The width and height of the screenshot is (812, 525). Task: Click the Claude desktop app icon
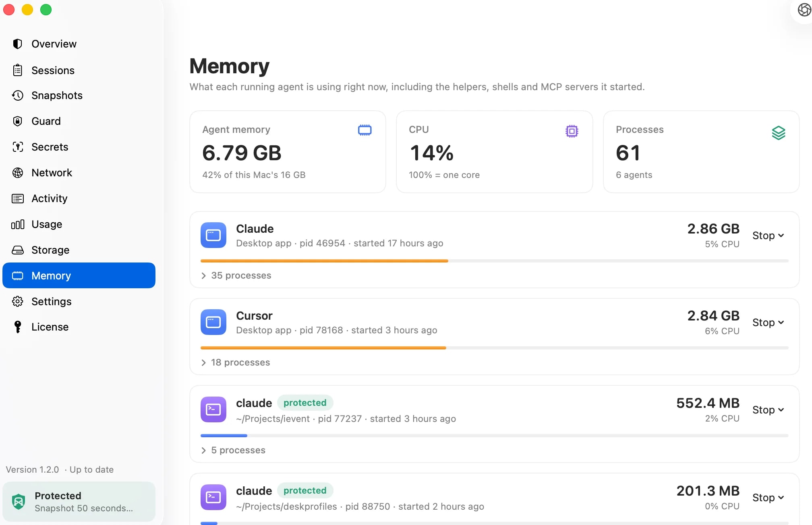213,235
